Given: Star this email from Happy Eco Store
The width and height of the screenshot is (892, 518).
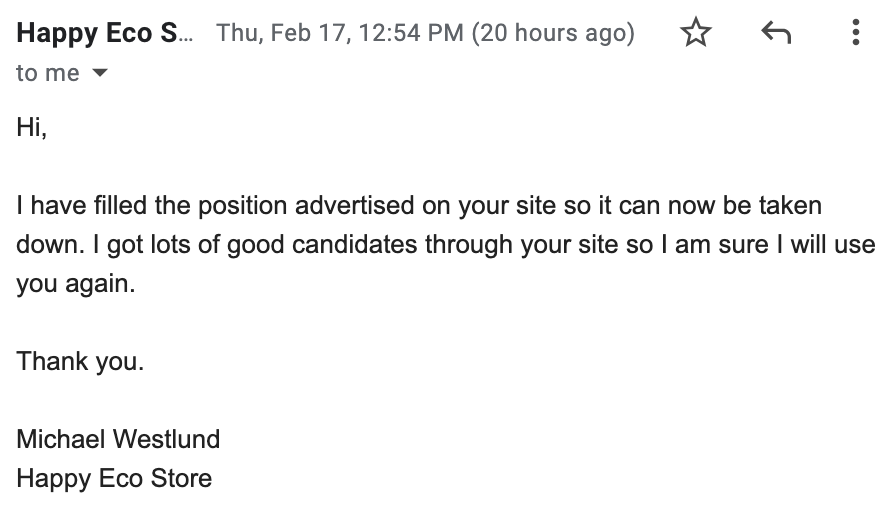Looking at the screenshot, I should click(695, 34).
